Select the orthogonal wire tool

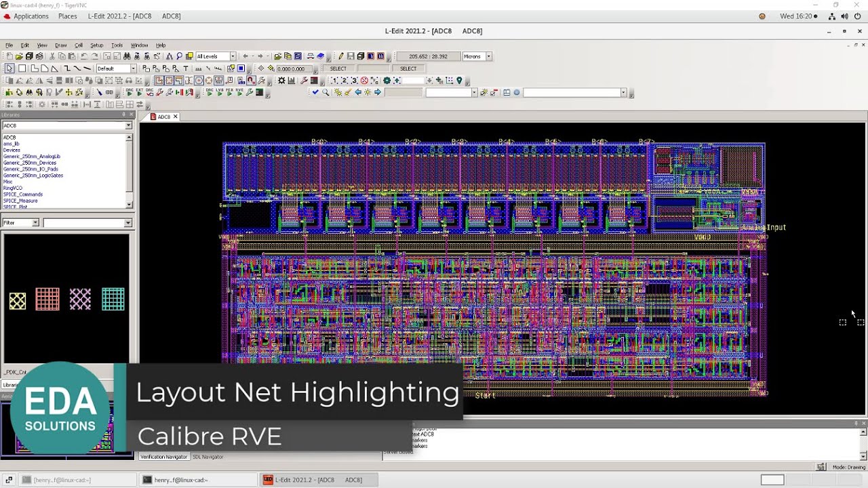point(67,68)
